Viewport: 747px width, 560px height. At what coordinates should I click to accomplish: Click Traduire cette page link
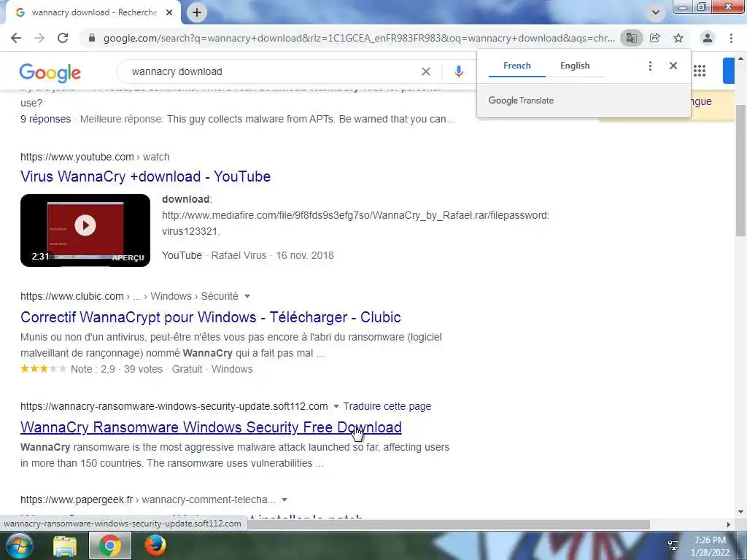(387, 406)
